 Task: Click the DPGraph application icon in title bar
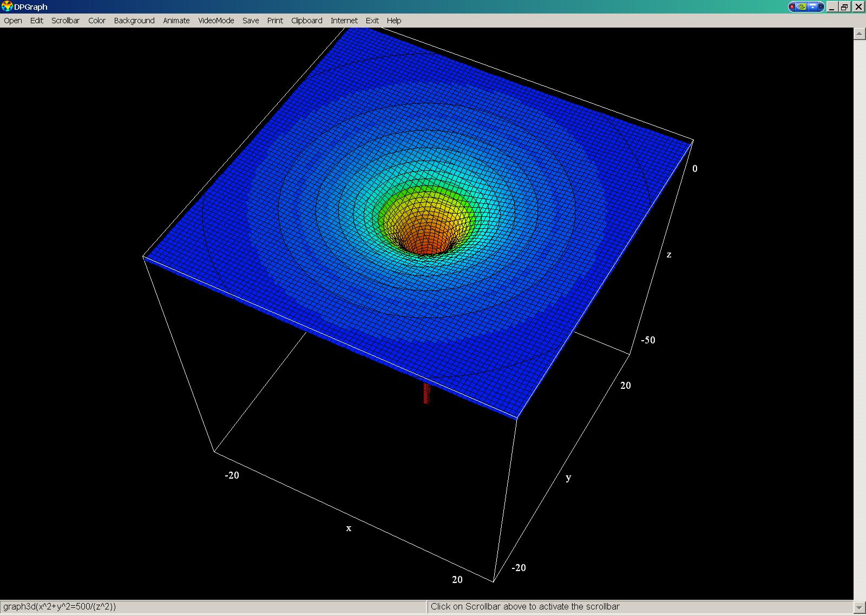pyautogui.click(x=7, y=6)
